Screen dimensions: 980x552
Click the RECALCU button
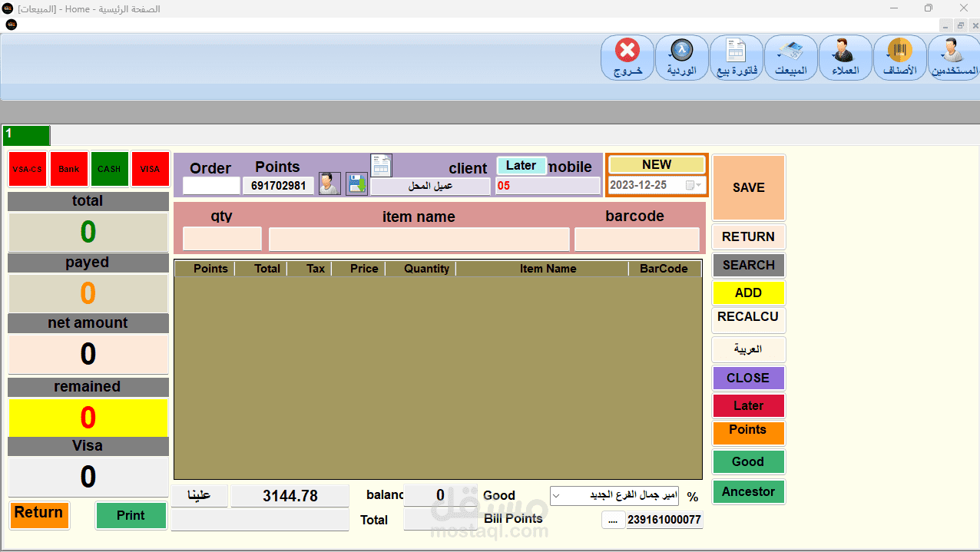pyautogui.click(x=749, y=319)
